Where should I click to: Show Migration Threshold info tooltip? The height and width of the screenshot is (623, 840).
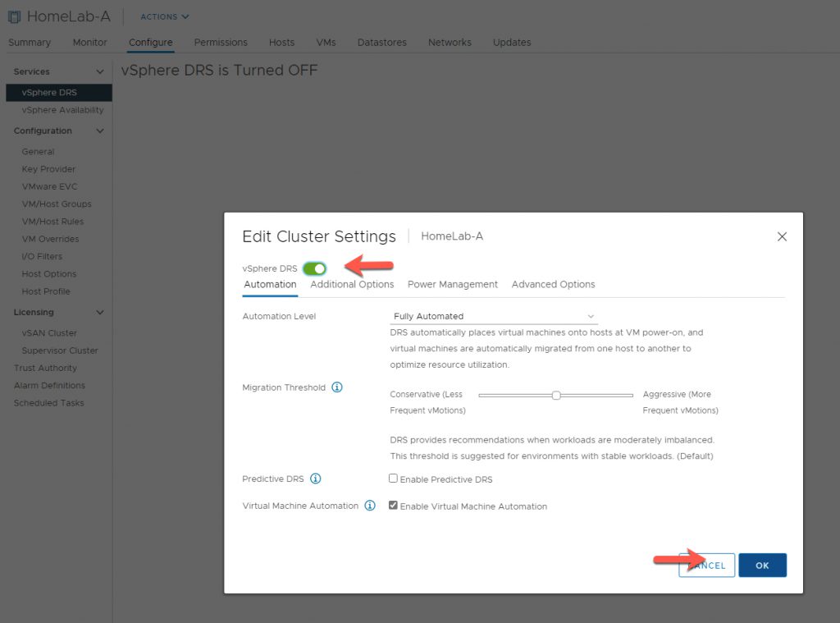tap(337, 387)
